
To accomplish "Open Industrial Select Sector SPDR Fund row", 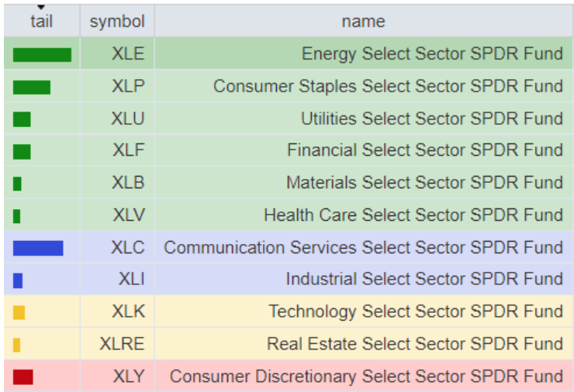I will point(424,280).
